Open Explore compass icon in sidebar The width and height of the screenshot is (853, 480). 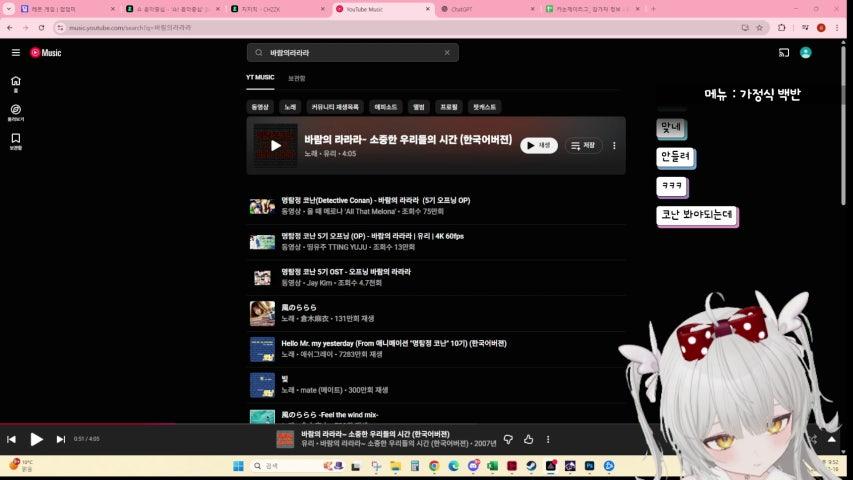[16, 113]
